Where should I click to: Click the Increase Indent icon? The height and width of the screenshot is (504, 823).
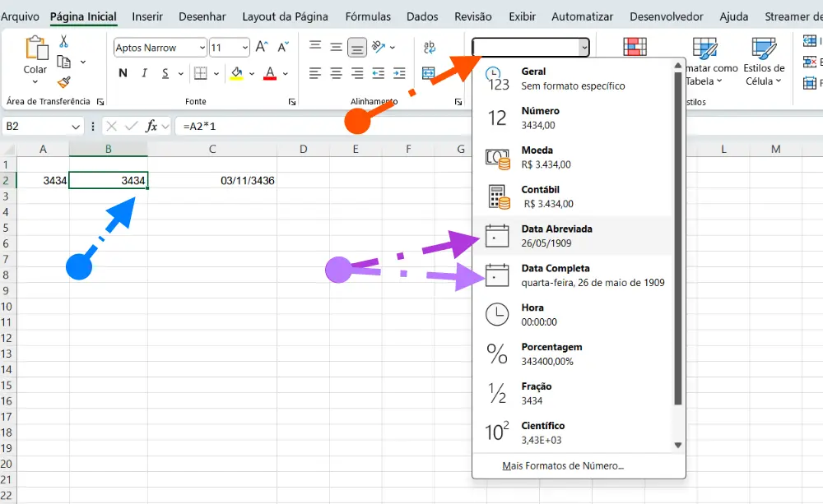pos(399,73)
